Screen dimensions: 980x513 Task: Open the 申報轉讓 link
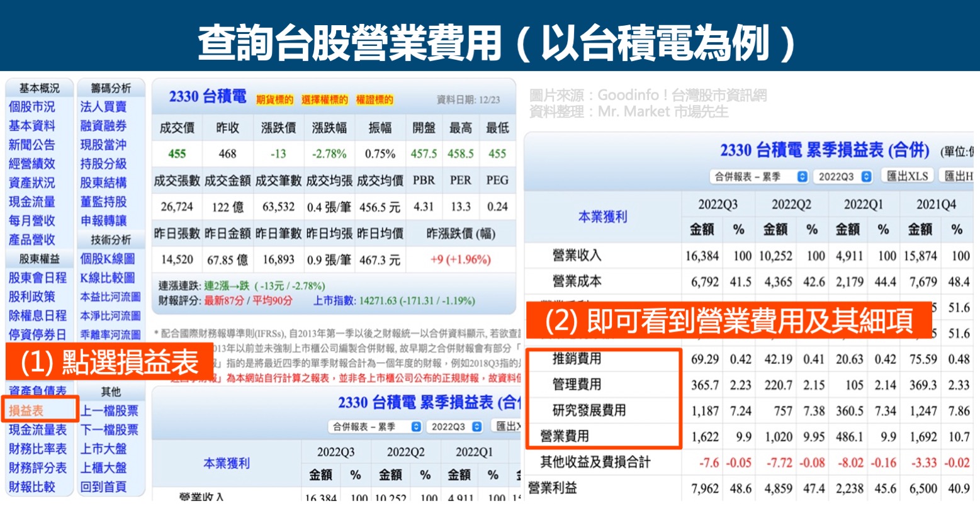pyautogui.click(x=103, y=221)
